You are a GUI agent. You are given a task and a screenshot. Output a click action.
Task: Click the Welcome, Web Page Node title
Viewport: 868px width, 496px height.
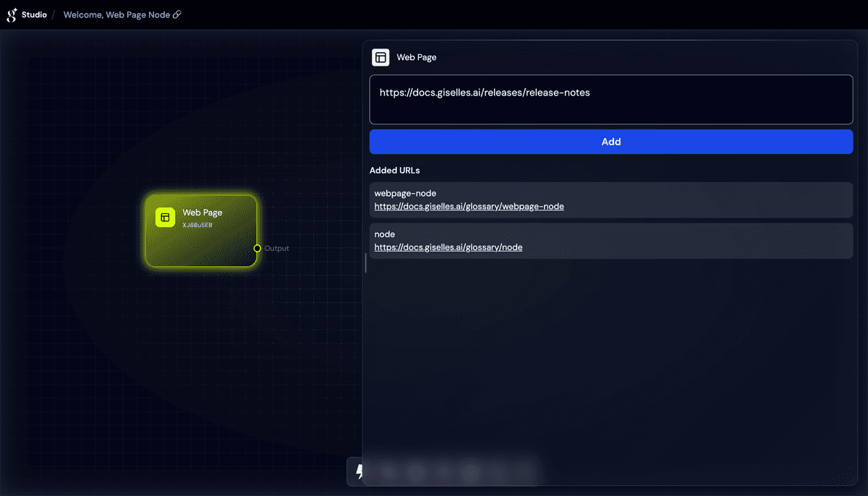click(x=116, y=14)
